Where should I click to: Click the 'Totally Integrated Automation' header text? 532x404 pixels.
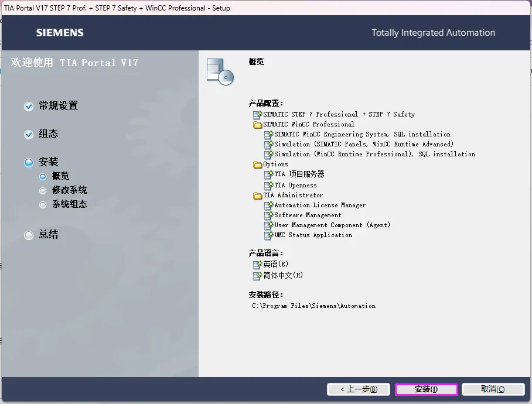click(x=433, y=33)
